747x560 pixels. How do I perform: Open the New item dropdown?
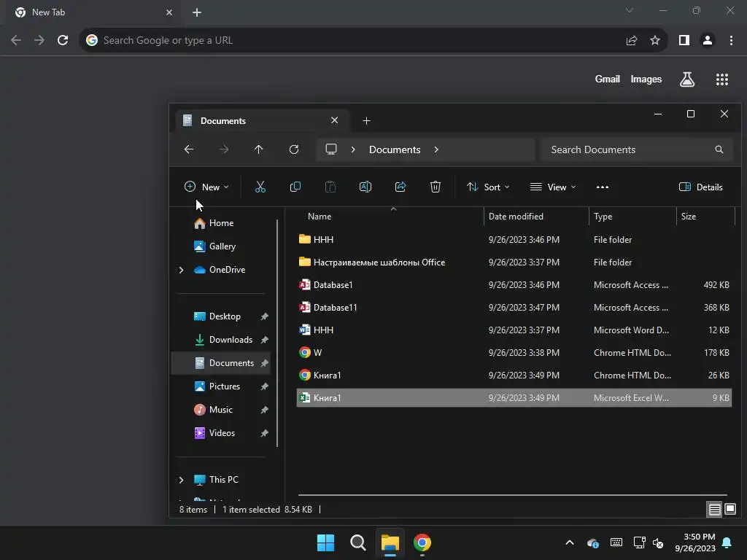tap(206, 187)
